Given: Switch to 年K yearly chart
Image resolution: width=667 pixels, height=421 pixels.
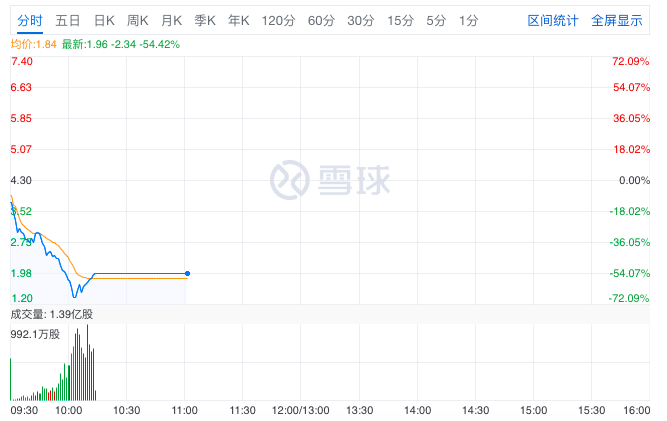Looking at the screenshot, I should coord(239,20).
